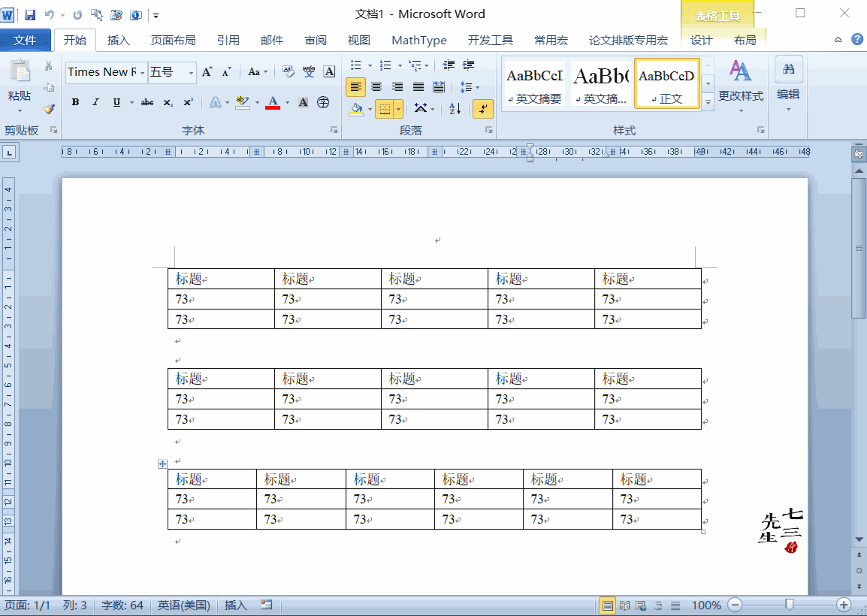Viewport: 867px width, 616px height.
Task: Switch to the 引用 References tab
Action: click(228, 41)
